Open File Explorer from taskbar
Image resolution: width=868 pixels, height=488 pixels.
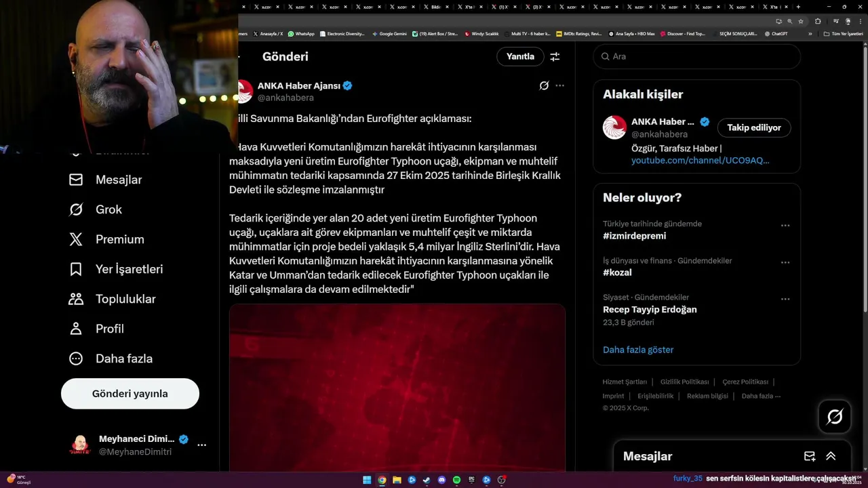coord(397,480)
